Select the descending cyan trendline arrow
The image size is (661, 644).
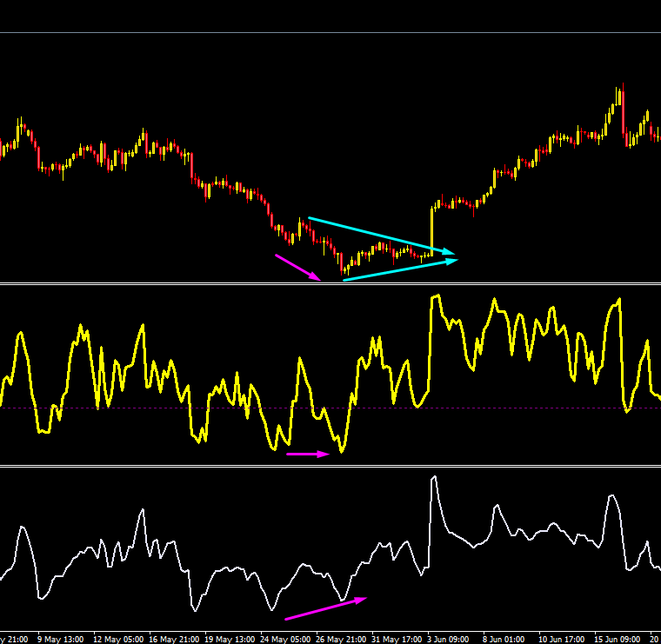(382, 236)
